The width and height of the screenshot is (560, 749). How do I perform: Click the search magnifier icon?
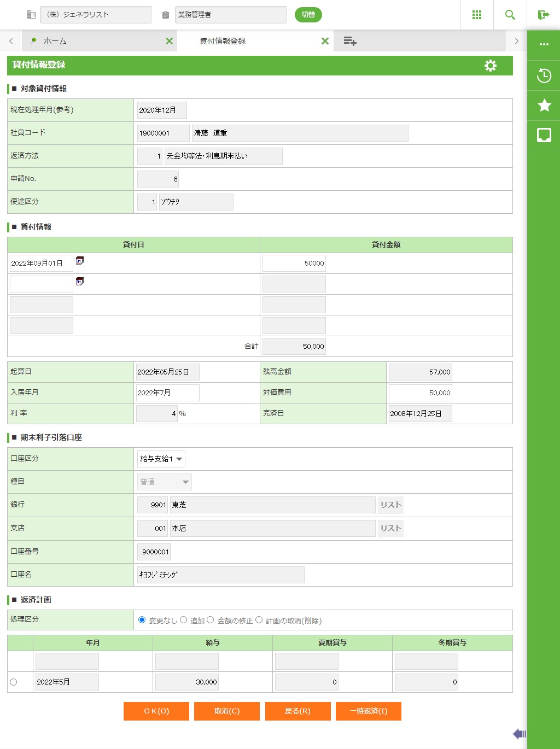(510, 15)
